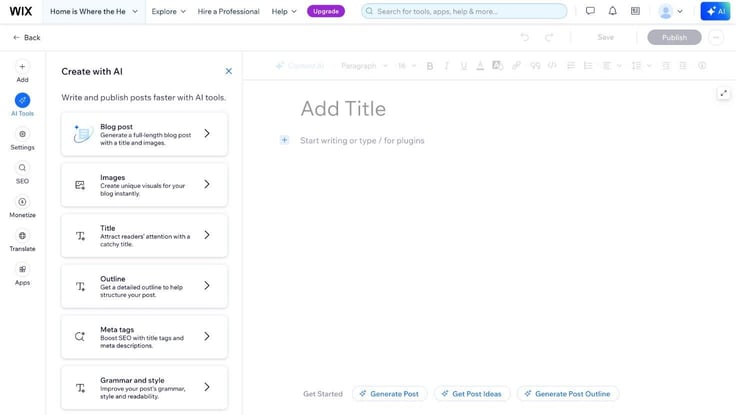Open text alignment dropdown
The image size is (736, 415).
(612, 66)
